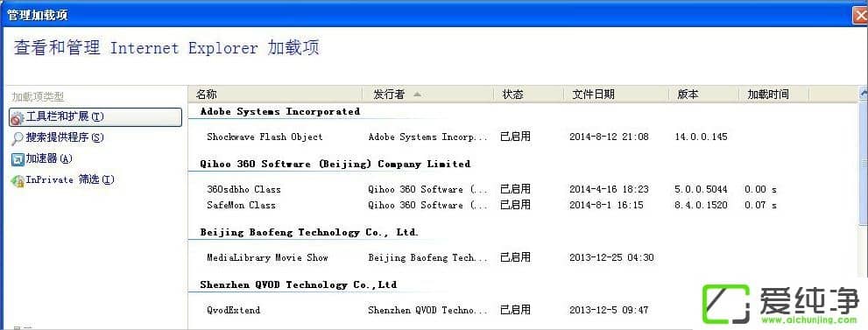Viewport: 868px width, 330px height.
Task: Click version 8.4.0.1520 in the list
Action: pyautogui.click(x=701, y=205)
